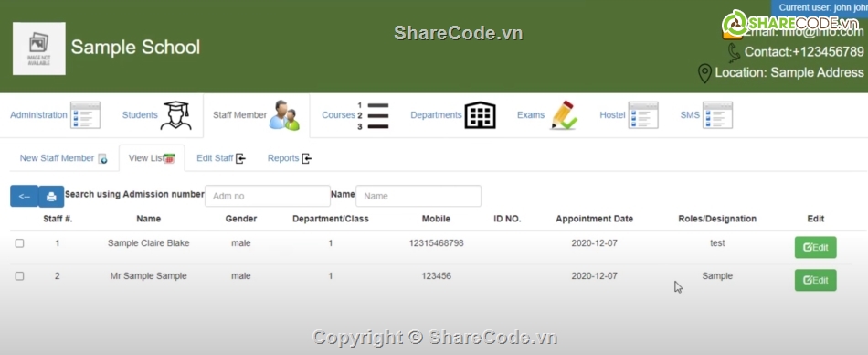868x355 pixels.
Task: Click the name Sample Claire Blake
Action: (x=148, y=243)
